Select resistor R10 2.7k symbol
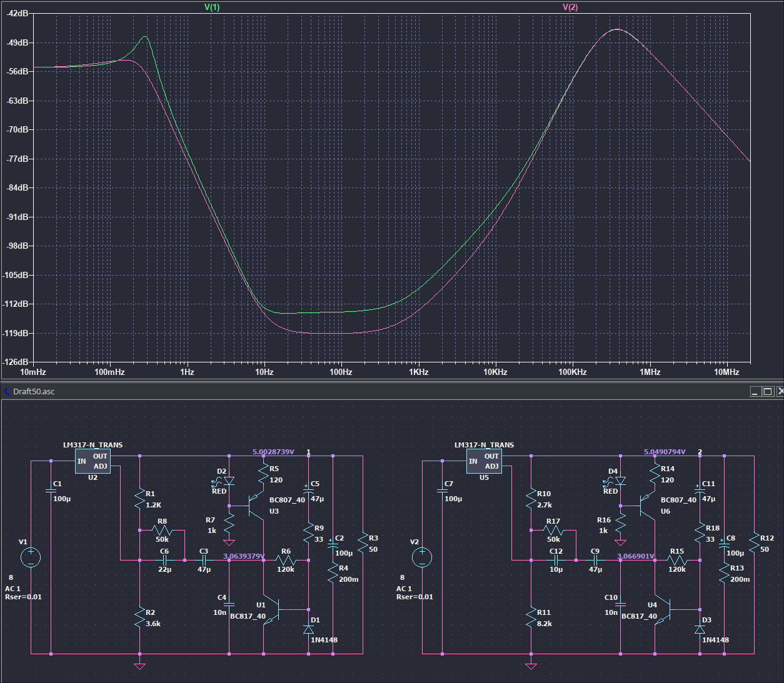This screenshot has width=784, height=683. (x=531, y=499)
